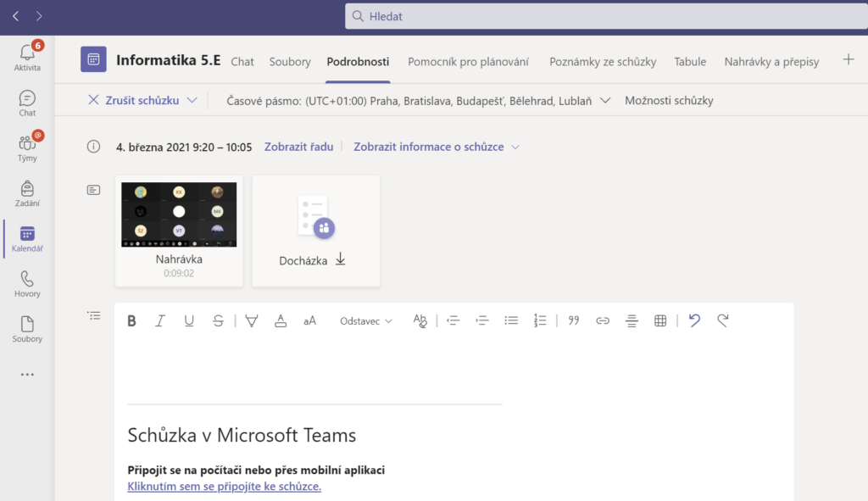Open Zadání assignments in sidebar
Image resolution: width=868 pixels, height=501 pixels.
tap(27, 194)
